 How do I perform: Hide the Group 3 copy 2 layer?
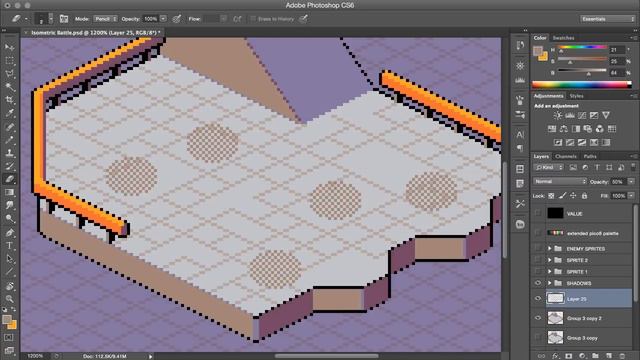point(538,318)
